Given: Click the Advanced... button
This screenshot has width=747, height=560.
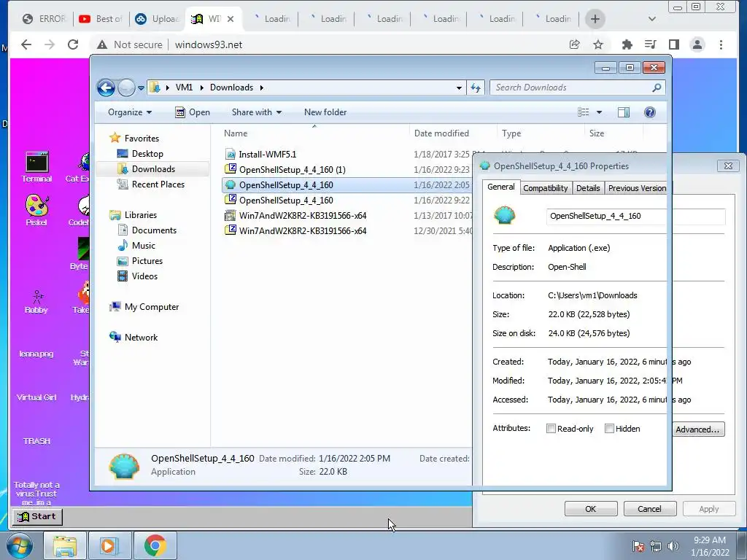Looking at the screenshot, I should [x=697, y=429].
